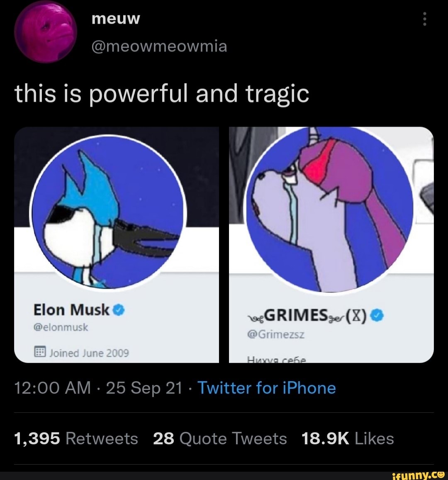Open the meuw display name
448x480 pixels.
116,19
